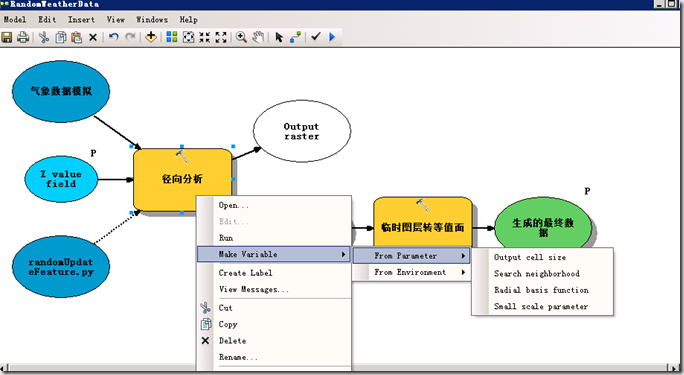Click the horizontal scrollbar at bottom
The image size is (684, 375).
[x=340, y=369]
